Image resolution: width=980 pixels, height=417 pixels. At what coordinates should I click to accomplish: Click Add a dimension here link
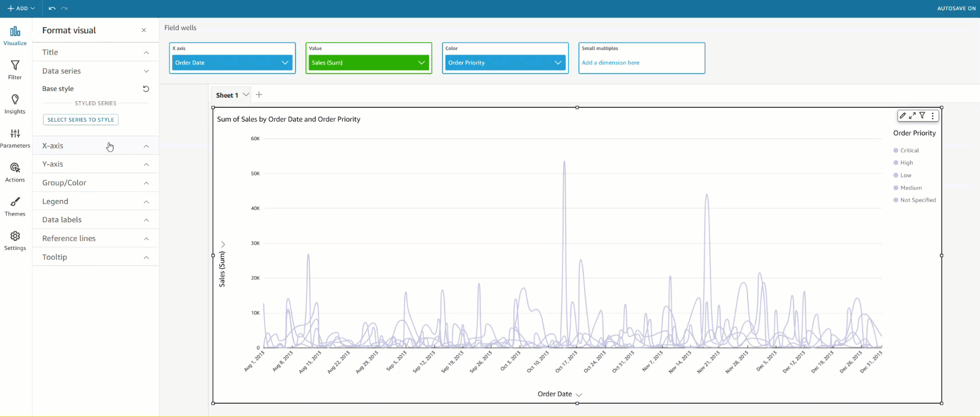pyautogui.click(x=611, y=63)
